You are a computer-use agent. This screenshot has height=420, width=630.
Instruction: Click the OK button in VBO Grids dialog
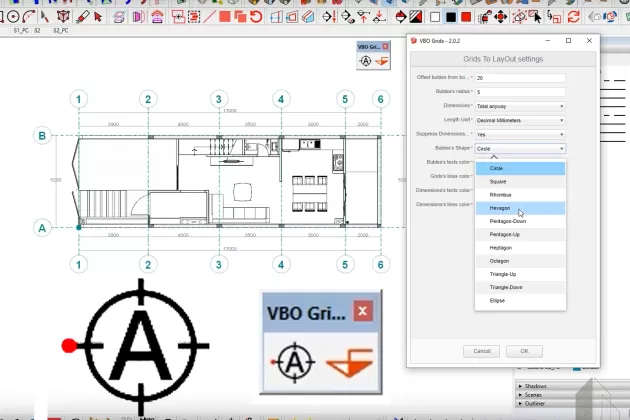pos(524,351)
